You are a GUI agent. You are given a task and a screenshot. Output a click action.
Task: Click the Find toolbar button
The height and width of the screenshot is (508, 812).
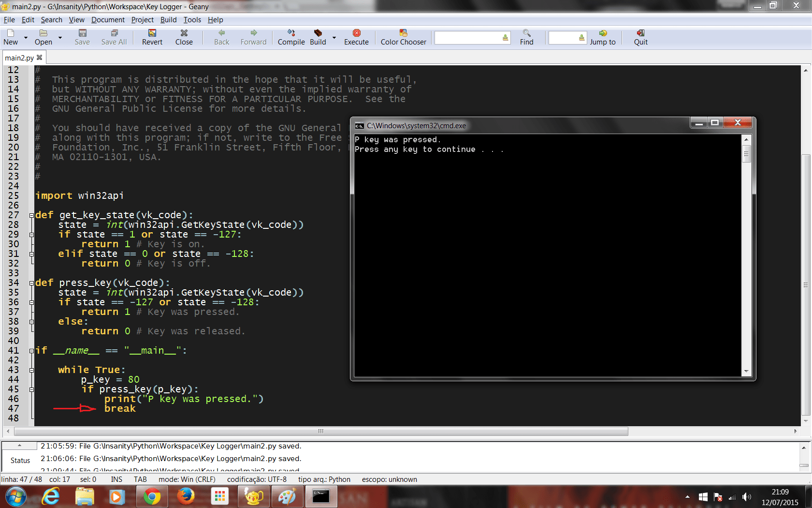(526, 37)
